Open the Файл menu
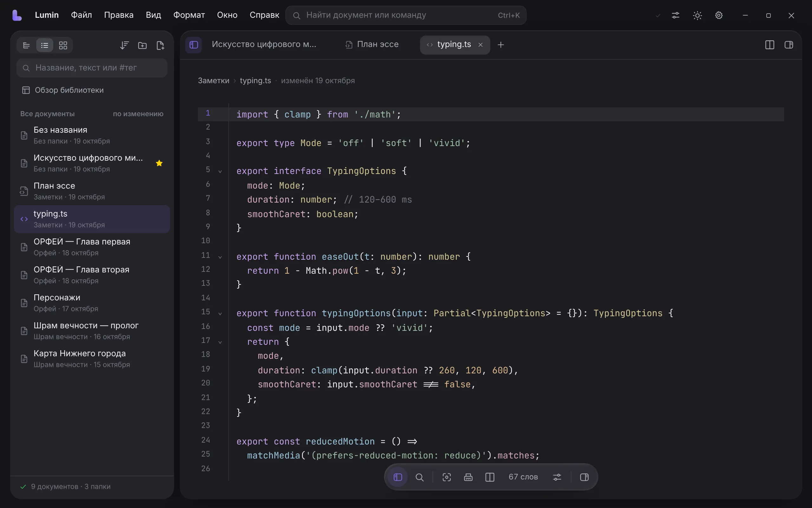Viewport: 812px width, 508px height. pyautogui.click(x=81, y=15)
